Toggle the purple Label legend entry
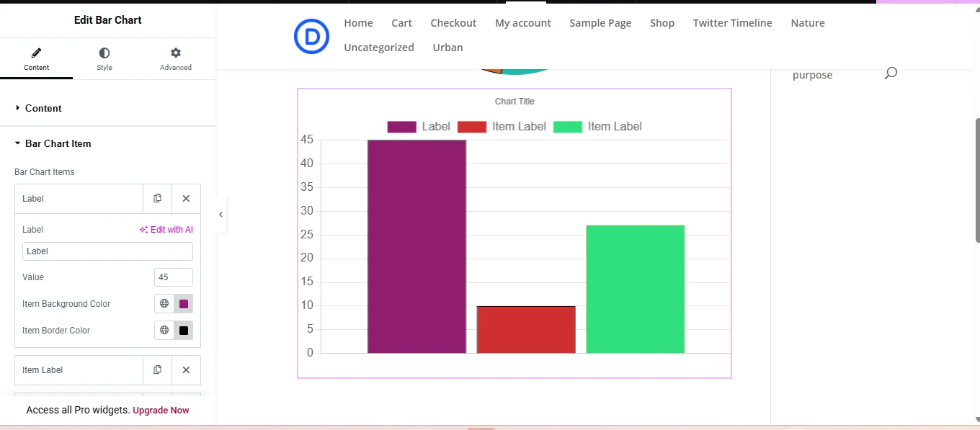Screen dimensions: 980x430 [419, 127]
